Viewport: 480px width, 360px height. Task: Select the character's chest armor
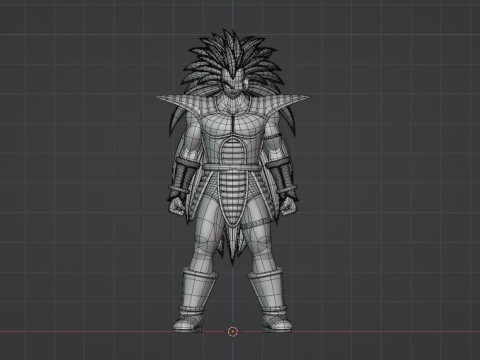pos(232,130)
